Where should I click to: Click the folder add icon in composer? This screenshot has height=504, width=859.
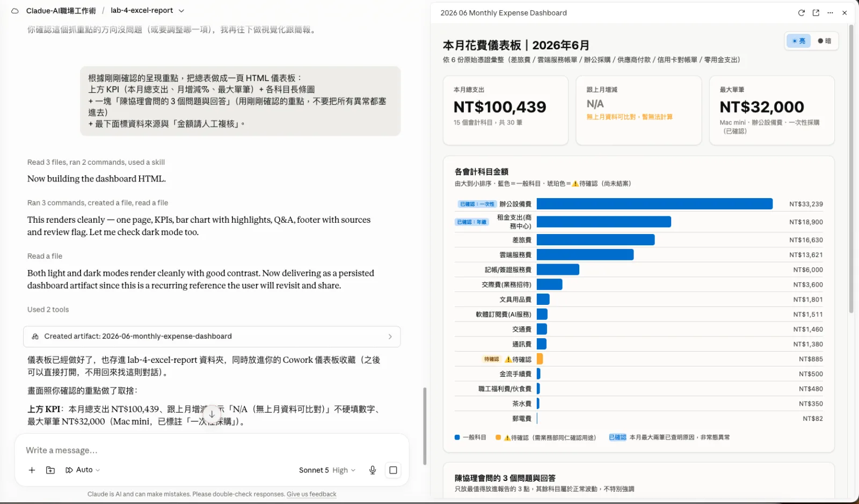coord(50,470)
